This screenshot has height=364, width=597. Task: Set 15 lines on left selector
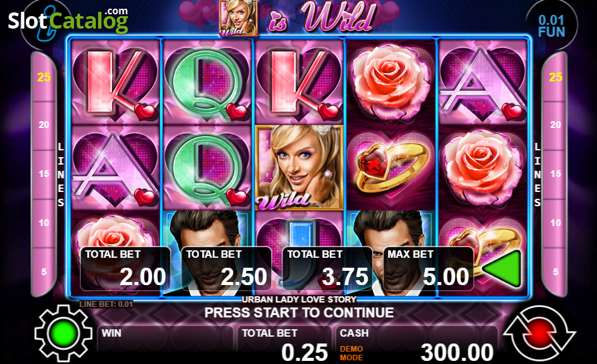click(44, 174)
